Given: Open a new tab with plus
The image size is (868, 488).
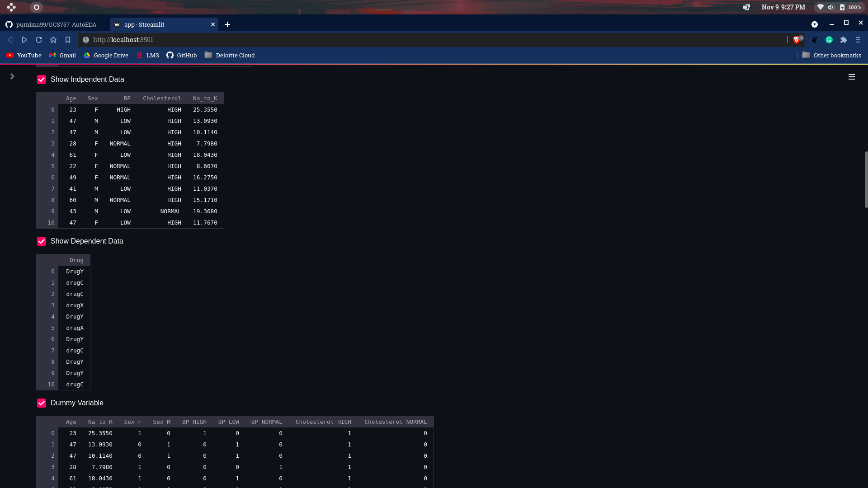Looking at the screenshot, I should click(227, 24).
